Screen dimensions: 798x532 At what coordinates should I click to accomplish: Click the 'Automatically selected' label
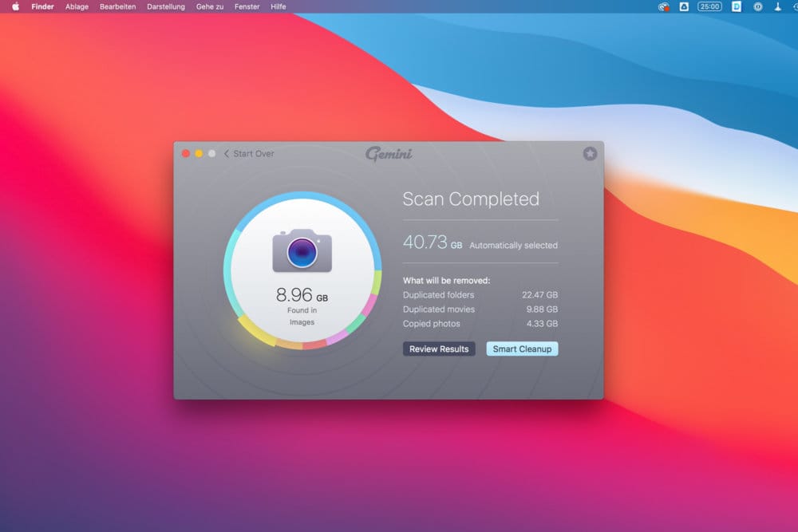point(513,245)
